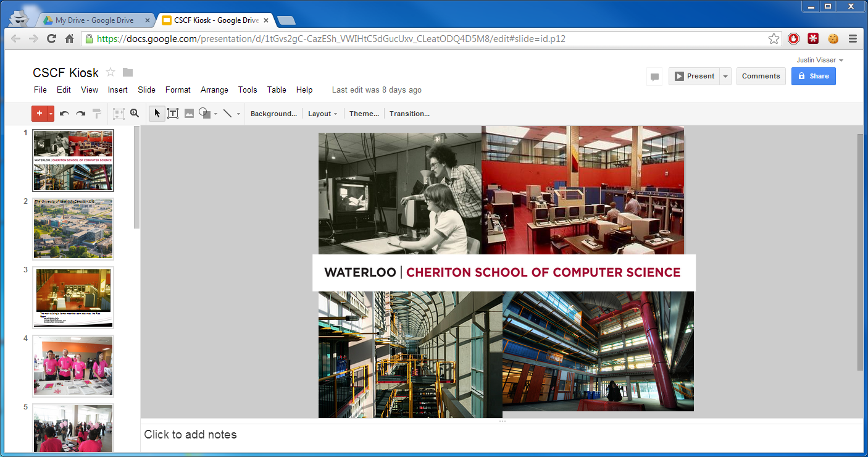Select slide 1 thumbnail in the filmstrip
This screenshot has width=868, height=457.
[73, 160]
